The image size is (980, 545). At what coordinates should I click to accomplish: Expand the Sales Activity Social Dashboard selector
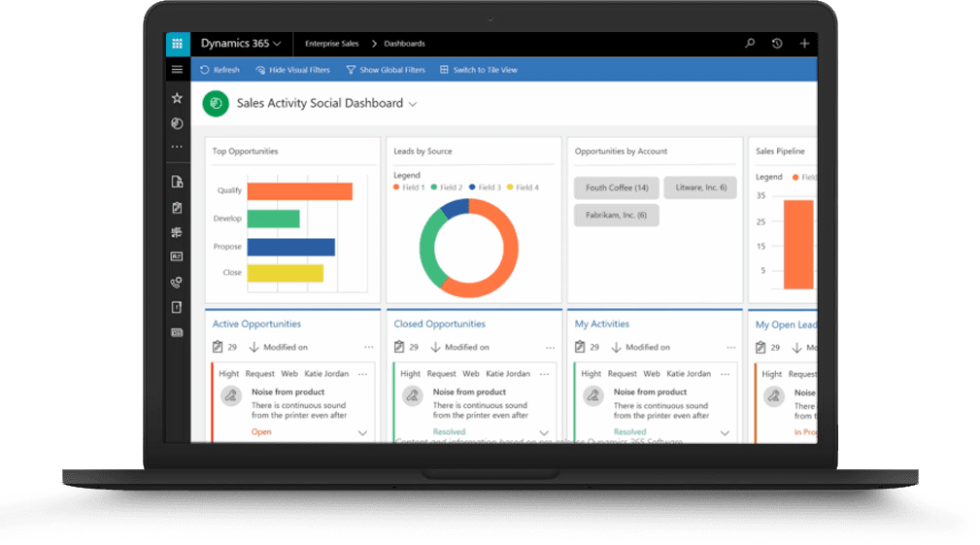click(x=413, y=104)
